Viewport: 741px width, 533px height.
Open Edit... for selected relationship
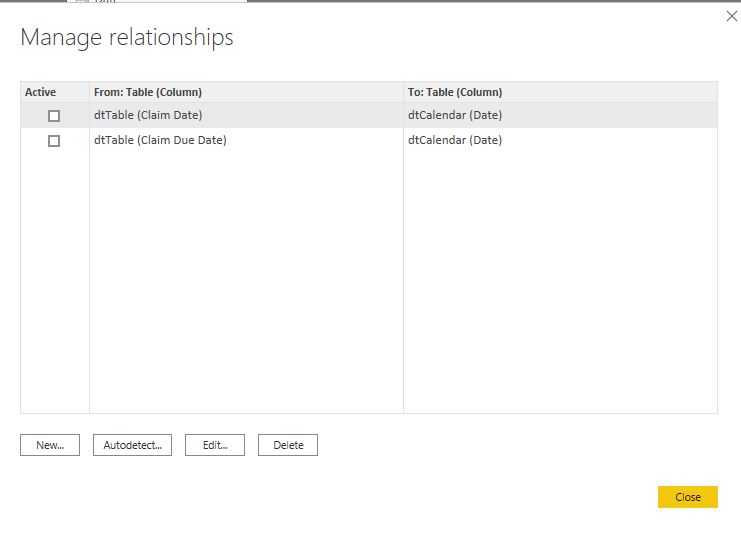pos(215,445)
